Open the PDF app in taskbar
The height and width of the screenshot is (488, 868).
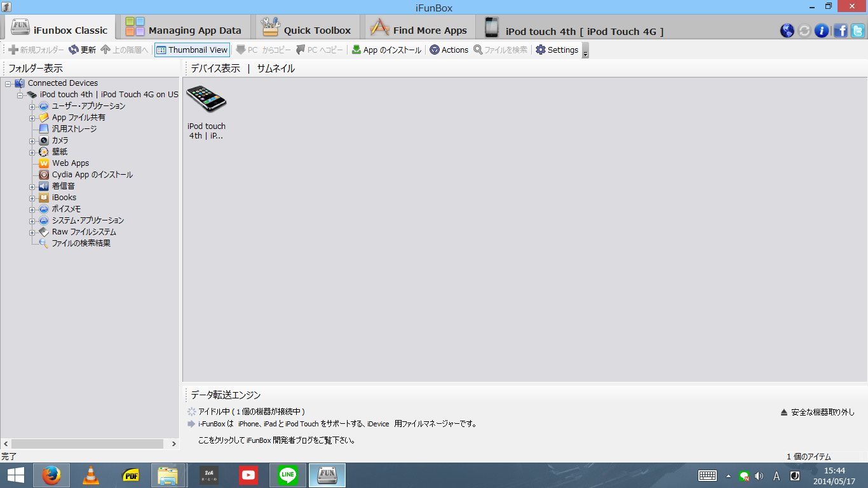[131, 475]
